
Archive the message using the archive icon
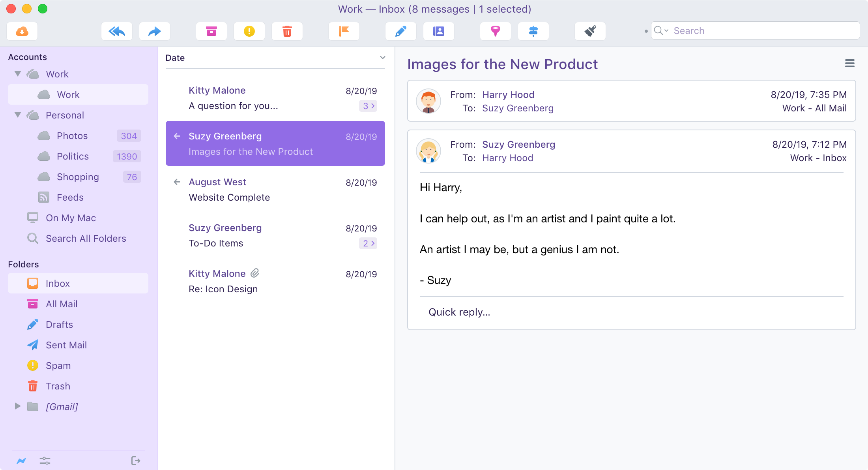pos(211,31)
